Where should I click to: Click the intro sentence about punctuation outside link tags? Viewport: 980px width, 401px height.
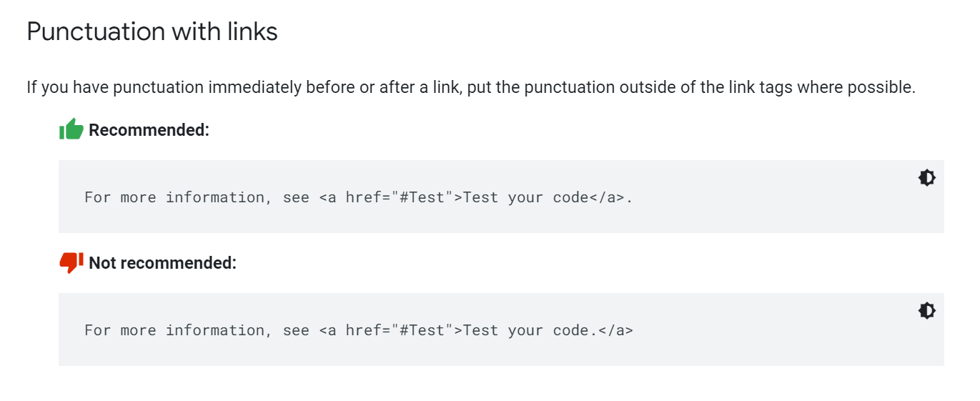tap(471, 87)
